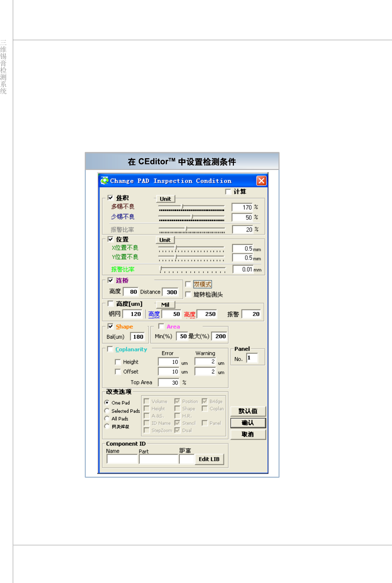Click the red 高度 field showing 250
Image resolution: width=392 pixels, height=583 pixels.
(207, 314)
